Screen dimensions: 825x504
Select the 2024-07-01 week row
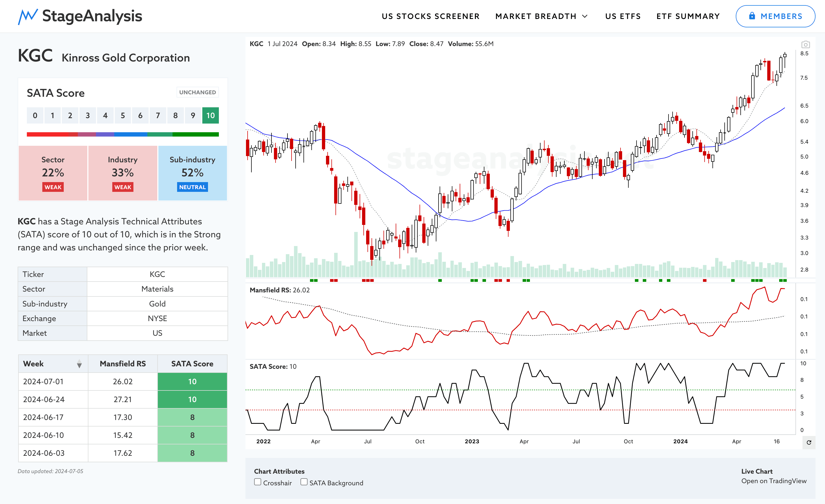123,382
